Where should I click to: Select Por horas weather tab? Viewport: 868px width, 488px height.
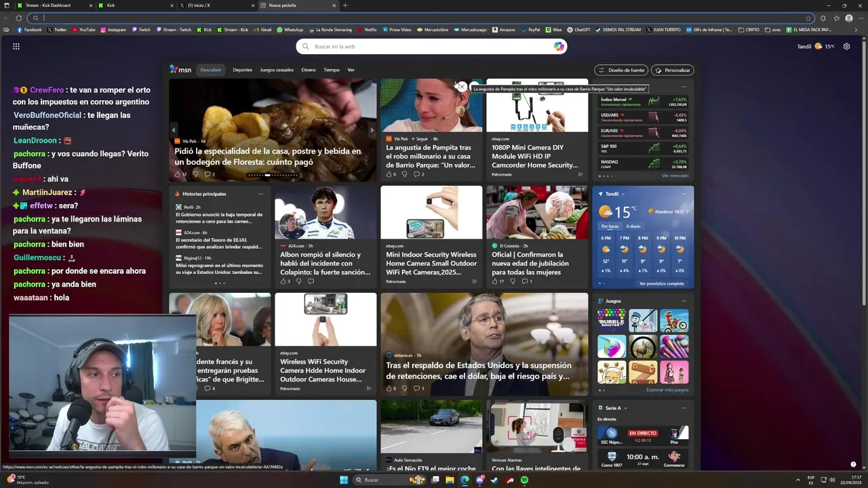[610, 226]
